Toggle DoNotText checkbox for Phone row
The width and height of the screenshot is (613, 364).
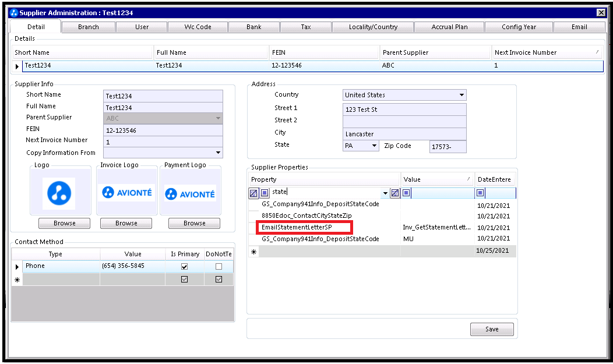tap(219, 266)
